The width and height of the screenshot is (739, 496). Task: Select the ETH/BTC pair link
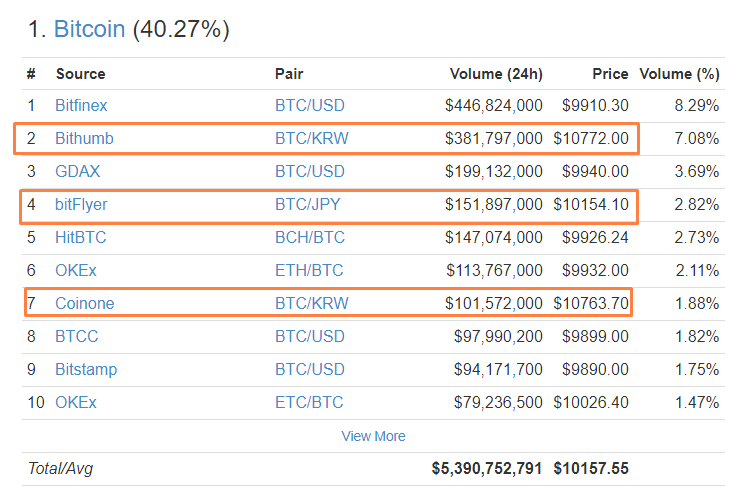(x=310, y=270)
